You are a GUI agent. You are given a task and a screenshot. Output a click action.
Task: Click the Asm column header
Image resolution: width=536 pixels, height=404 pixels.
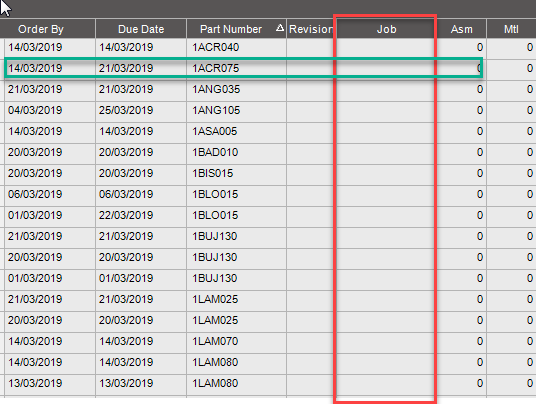tap(461, 29)
